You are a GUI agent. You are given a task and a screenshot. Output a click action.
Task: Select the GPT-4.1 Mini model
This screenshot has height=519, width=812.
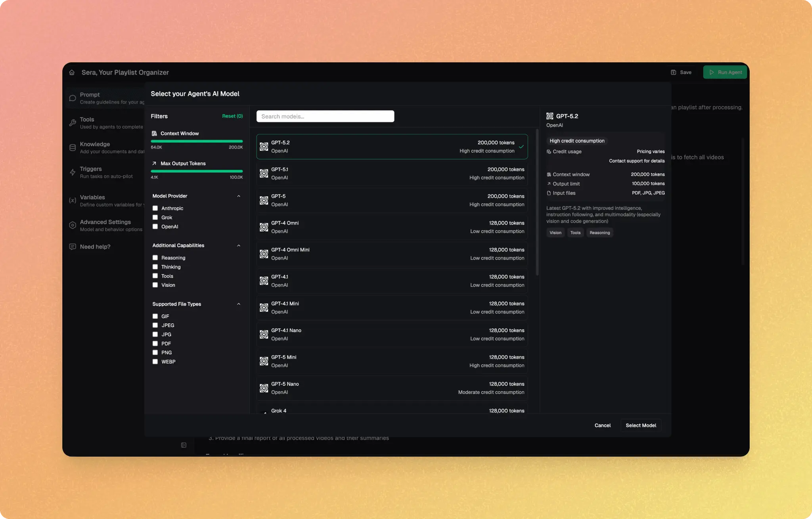coord(392,308)
